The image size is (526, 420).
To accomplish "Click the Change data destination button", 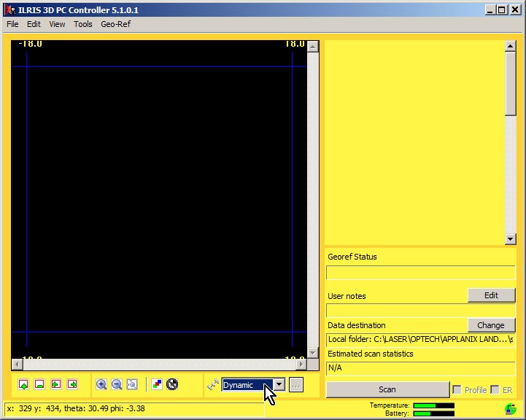I will (491, 325).
